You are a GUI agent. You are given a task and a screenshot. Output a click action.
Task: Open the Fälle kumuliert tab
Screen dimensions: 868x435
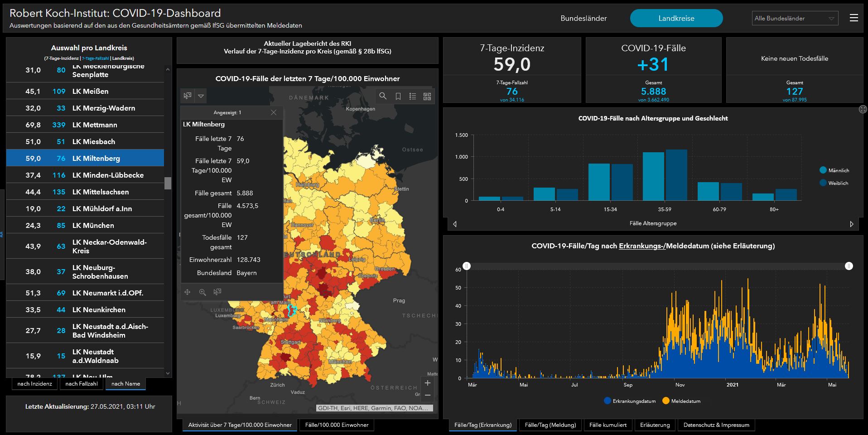608,425
